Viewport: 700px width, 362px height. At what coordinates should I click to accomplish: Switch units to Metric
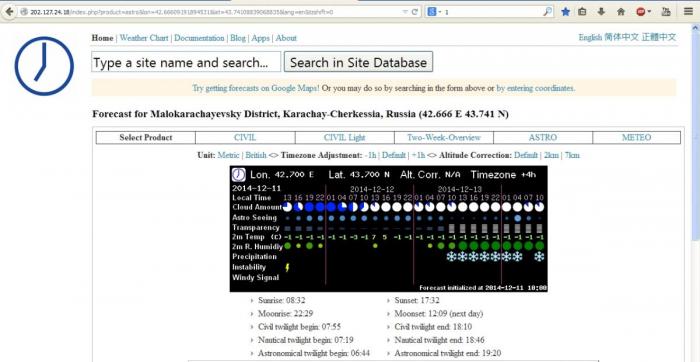(x=228, y=155)
